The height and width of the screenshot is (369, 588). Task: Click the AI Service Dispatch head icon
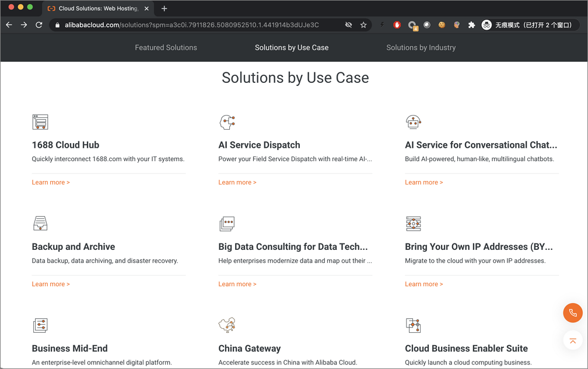(227, 122)
